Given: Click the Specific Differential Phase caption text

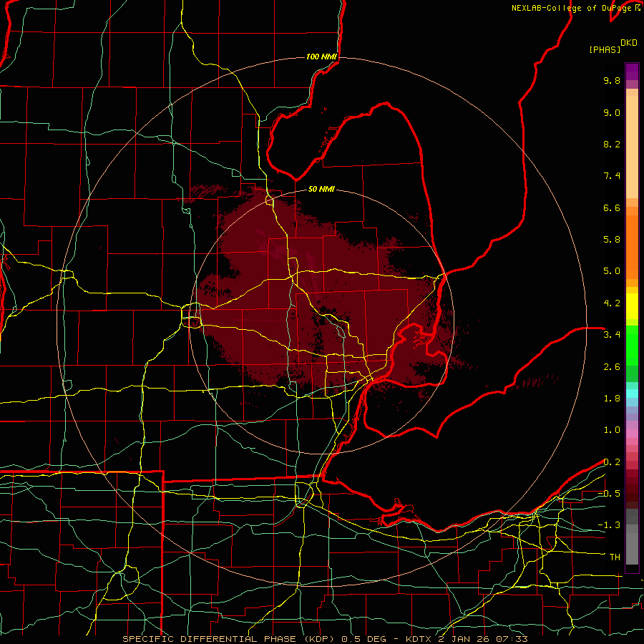Looking at the screenshot, I should (325, 639).
